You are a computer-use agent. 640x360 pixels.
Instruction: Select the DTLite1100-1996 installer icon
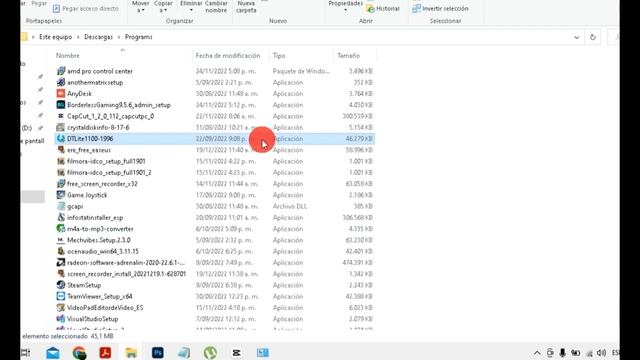pos(61,139)
